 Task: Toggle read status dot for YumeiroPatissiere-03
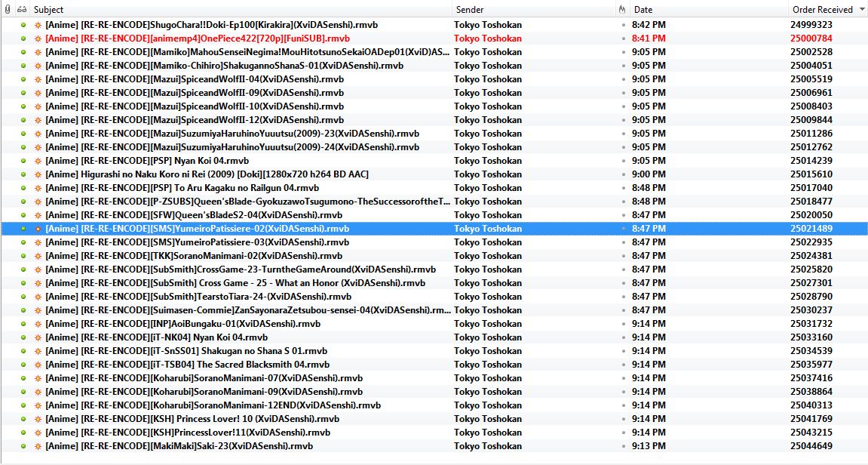[x=23, y=242]
